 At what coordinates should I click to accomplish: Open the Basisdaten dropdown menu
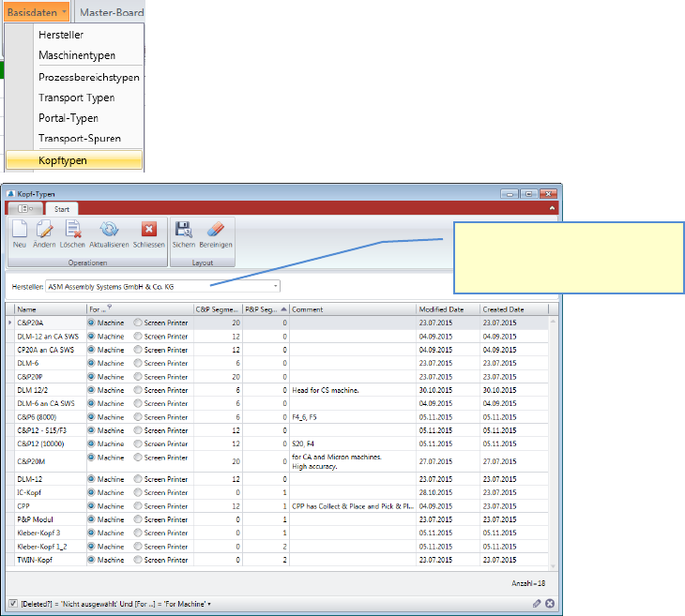click(x=37, y=12)
